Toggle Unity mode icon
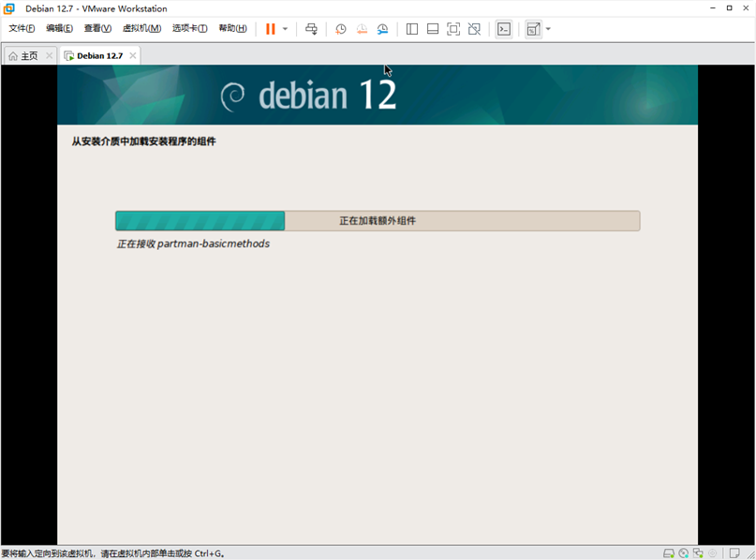The image size is (756, 560). [474, 29]
